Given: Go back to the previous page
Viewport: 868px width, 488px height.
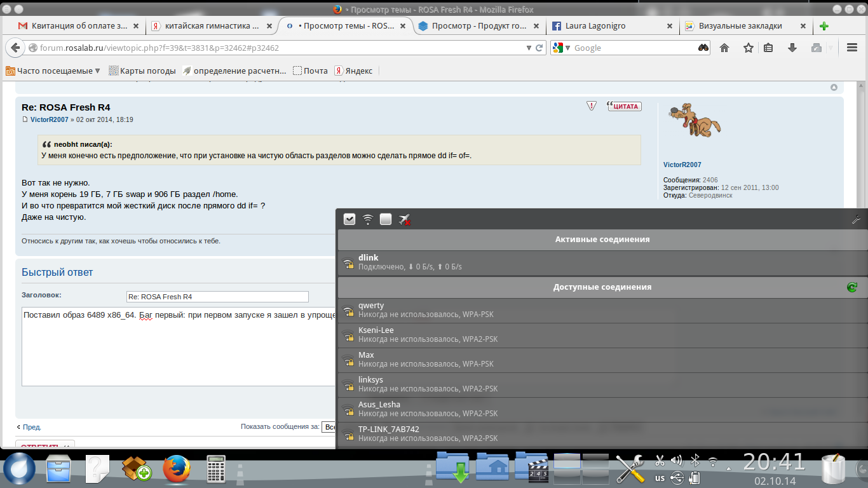Looking at the screenshot, I should point(16,48).
